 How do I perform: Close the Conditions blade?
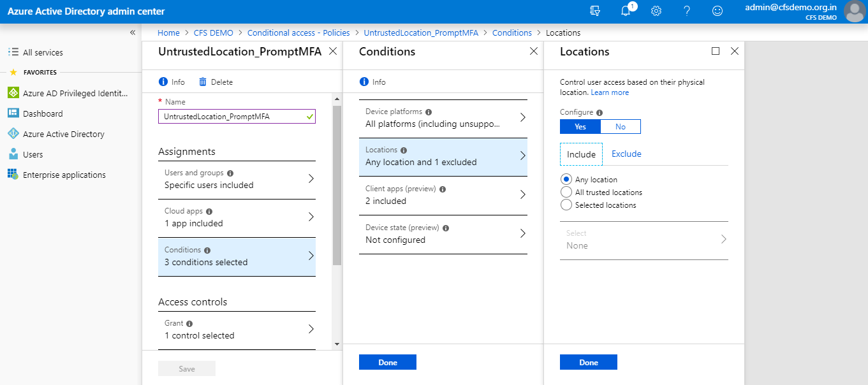pyautogui.click(x=534, y=51)
